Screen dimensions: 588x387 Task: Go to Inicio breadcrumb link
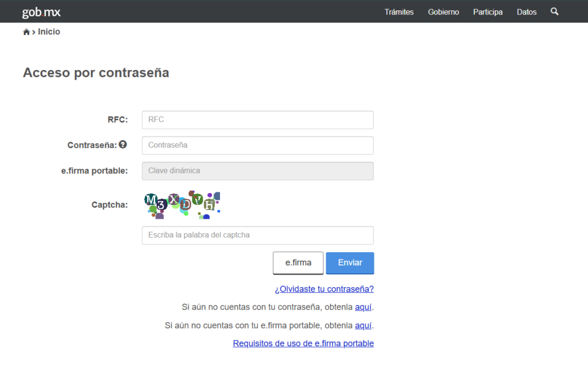coord(49,32)
